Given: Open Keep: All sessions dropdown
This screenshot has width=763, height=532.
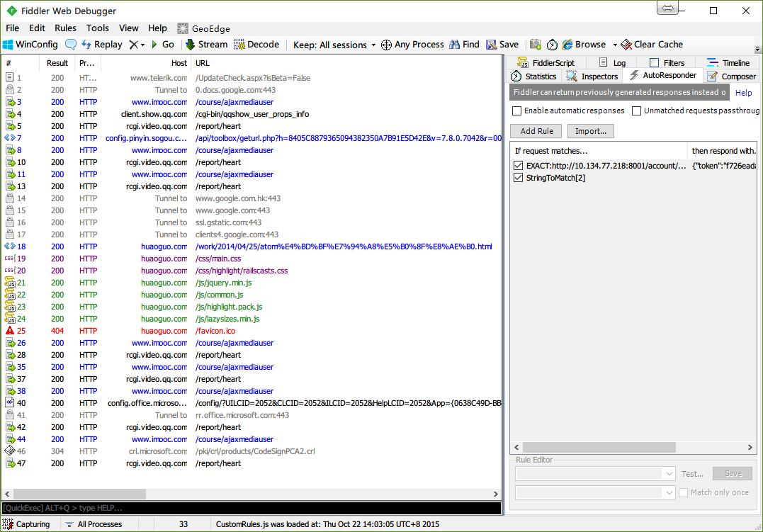Looking at the screenshot, I should 335,45.
